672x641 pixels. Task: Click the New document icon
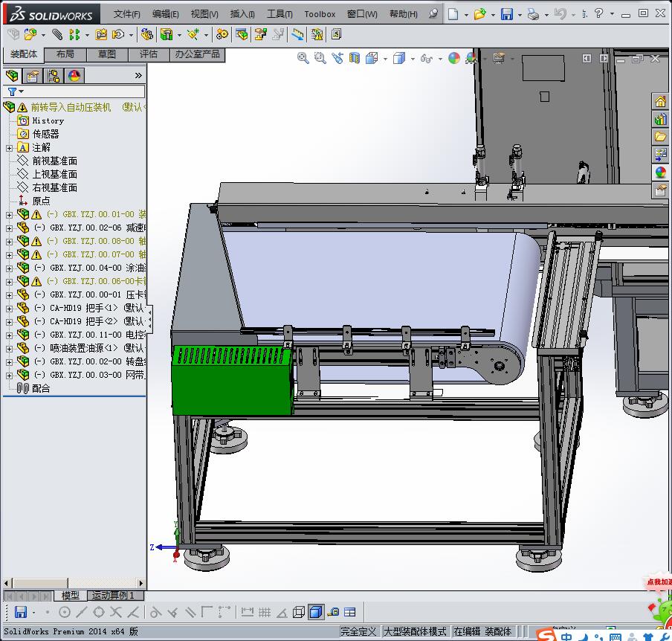(x=453, y=14)
